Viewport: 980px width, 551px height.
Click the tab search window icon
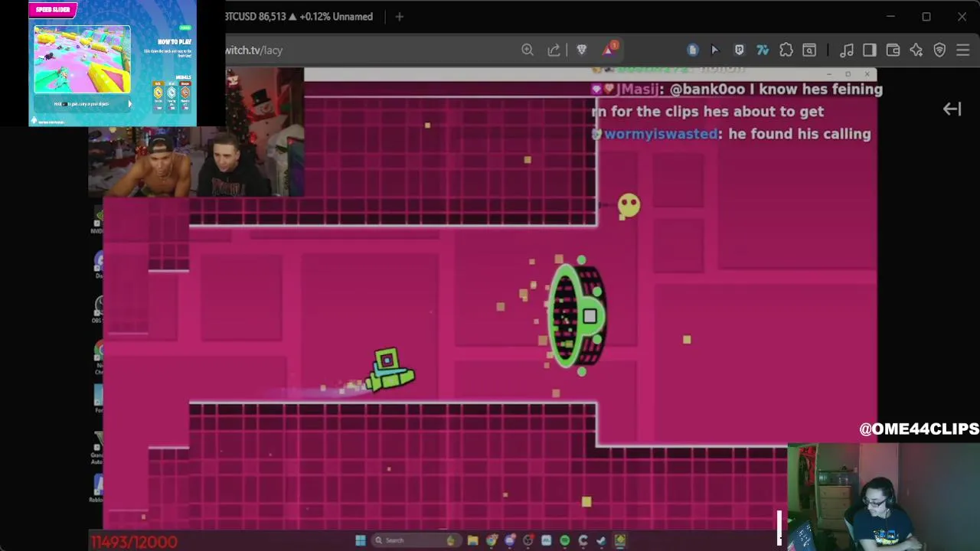pos(809,50)
